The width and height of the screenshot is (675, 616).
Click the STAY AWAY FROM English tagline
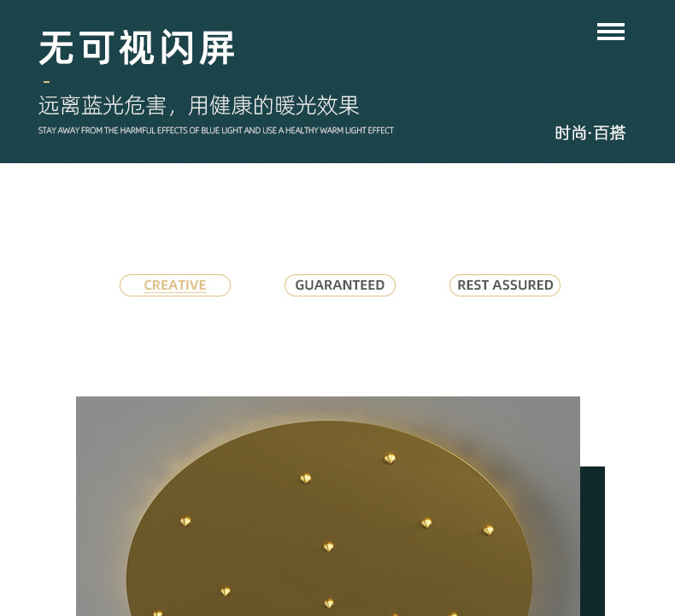pos(215,131)
